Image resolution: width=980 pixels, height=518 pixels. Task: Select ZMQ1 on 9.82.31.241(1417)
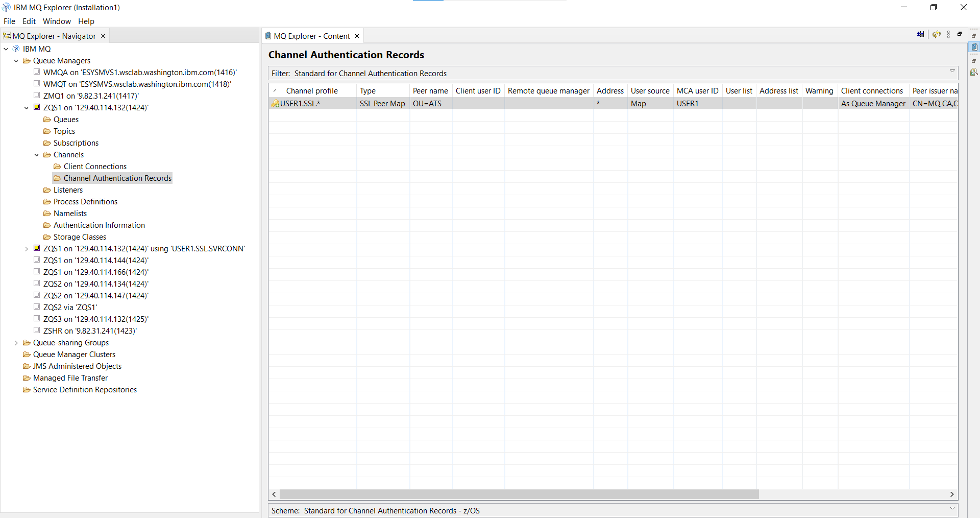coord(91,96)
